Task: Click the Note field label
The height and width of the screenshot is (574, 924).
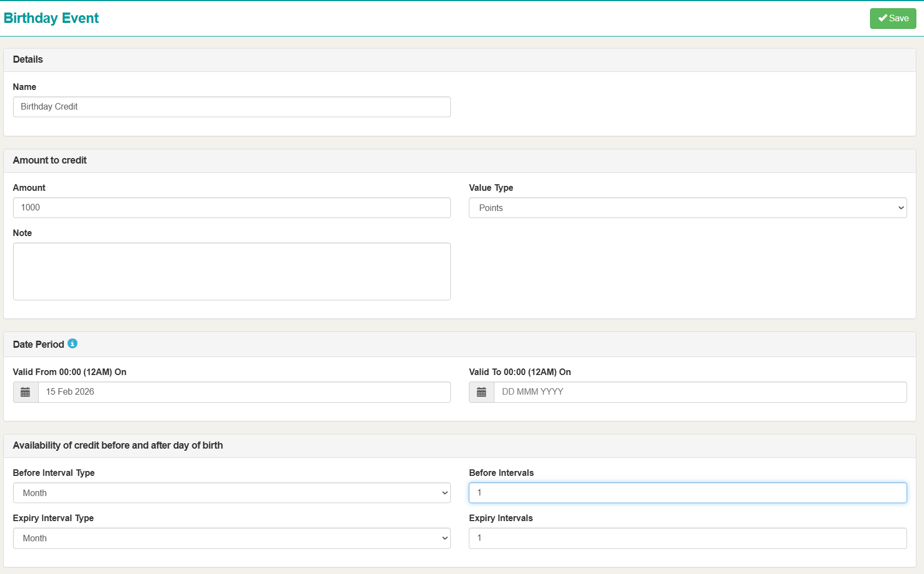Action: (22, 233)
